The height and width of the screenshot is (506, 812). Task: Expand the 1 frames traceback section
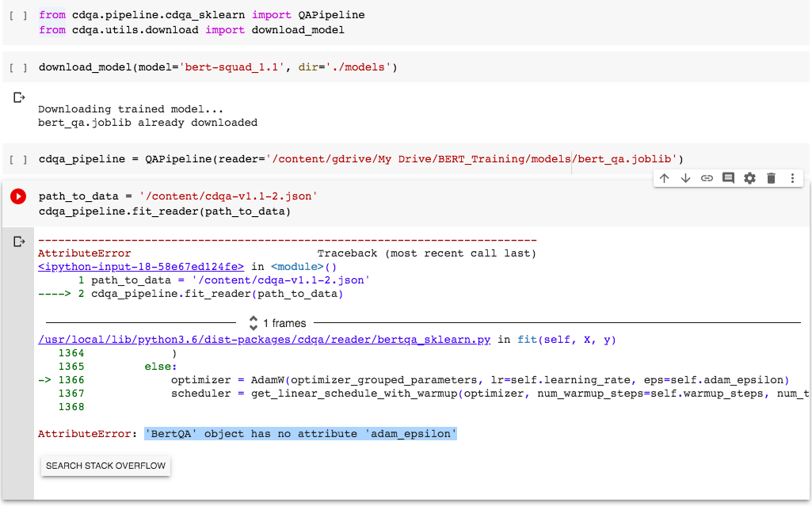277,323
